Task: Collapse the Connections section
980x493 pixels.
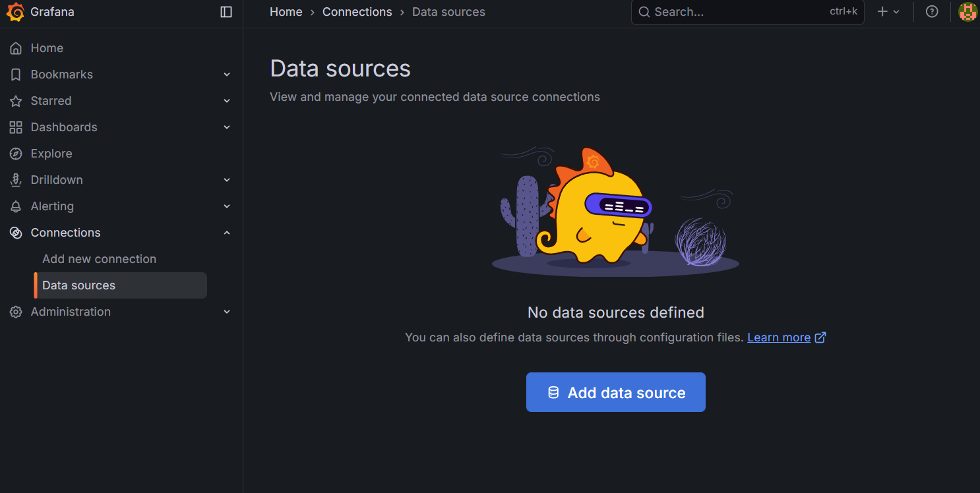Action: click(227, 232)
